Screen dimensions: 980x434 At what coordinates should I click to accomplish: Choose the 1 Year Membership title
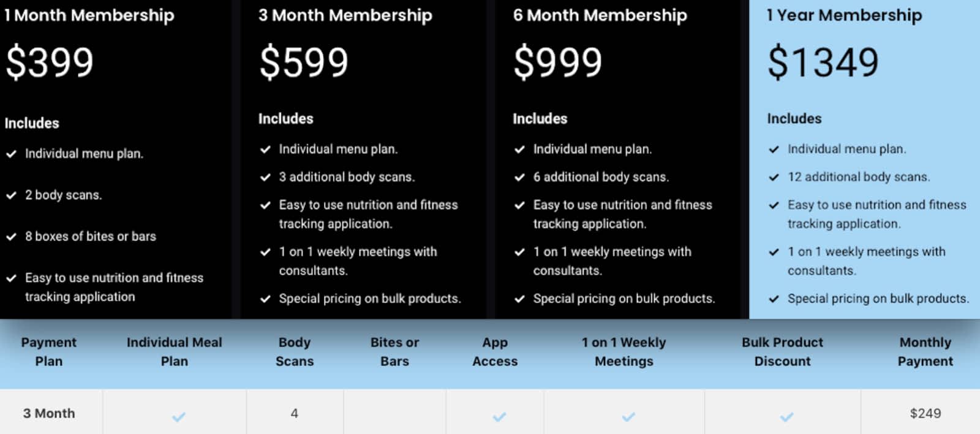click(x=845, y=15)
